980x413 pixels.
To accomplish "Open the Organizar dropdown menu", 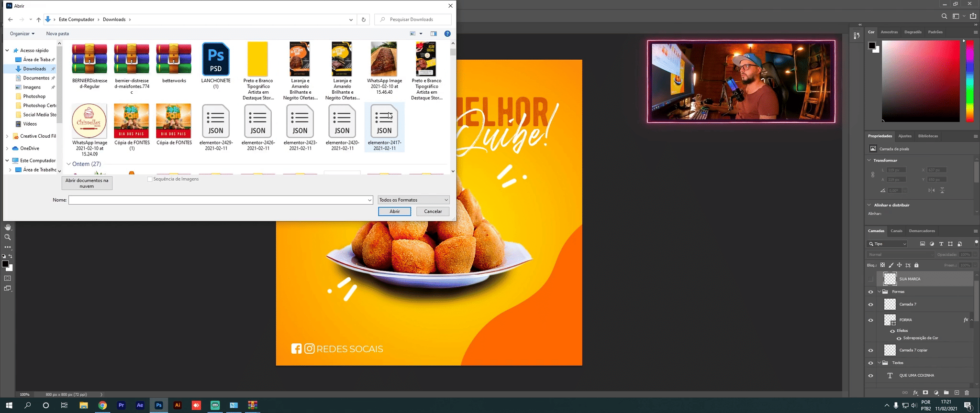I will click(x=22, y=33).
